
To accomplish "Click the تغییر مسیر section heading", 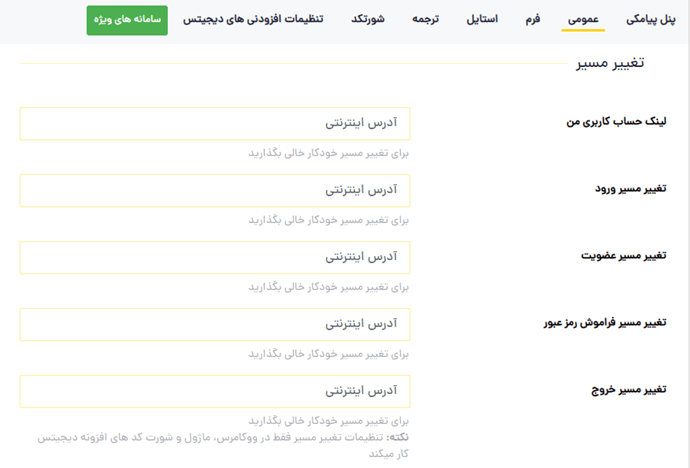I will tap(610, 63).
